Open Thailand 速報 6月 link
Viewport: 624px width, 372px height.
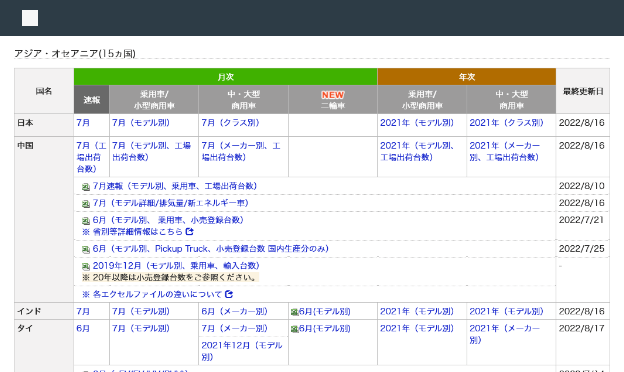pyautogui.click(x=83, y=328)
